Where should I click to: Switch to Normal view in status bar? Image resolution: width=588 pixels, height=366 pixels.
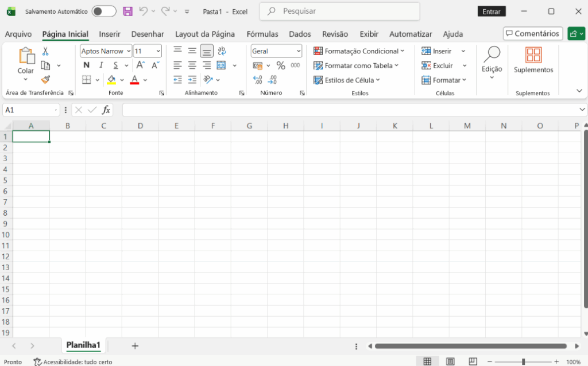427,361
